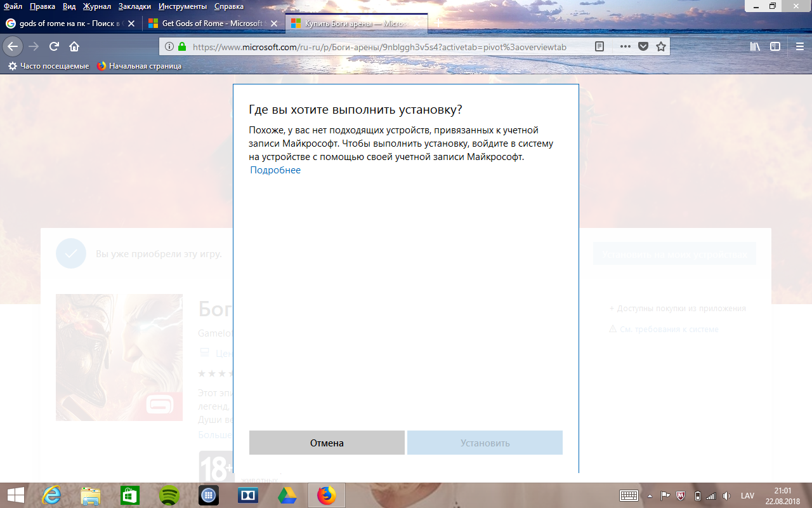The height and width of the screenshot is (508, 812).
Task: Switch to 'gods of rome на пк' tab
Action: coord(70,23)
